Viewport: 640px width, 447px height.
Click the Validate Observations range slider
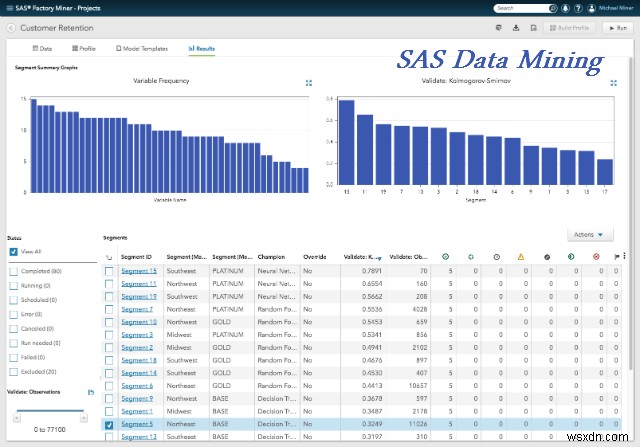coord(48,411)
